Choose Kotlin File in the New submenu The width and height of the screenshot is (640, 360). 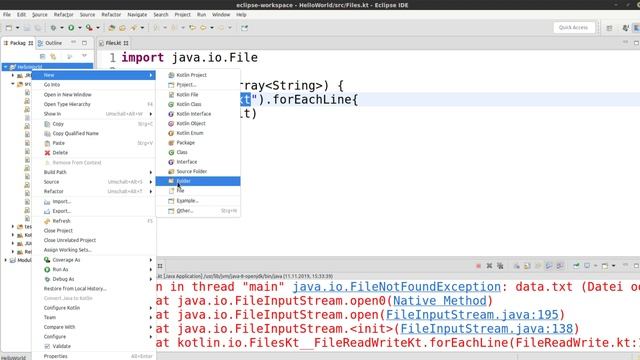pyautogui.click(x=198, y=94)
